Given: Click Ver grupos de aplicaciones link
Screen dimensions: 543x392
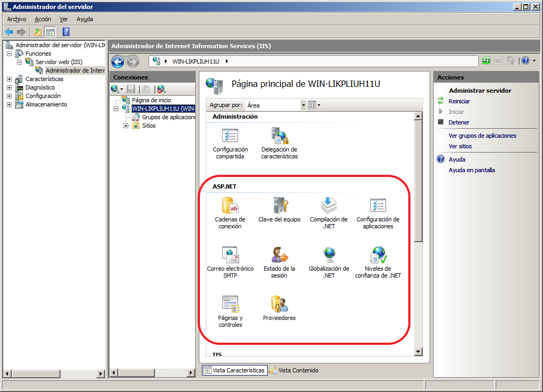Looking at the screenshot, I should click(x=482, y=136).
